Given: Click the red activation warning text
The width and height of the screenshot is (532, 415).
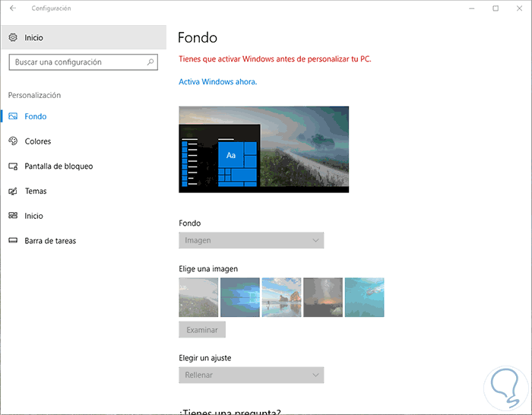Looking at the screenshot, I should [275, 59].
